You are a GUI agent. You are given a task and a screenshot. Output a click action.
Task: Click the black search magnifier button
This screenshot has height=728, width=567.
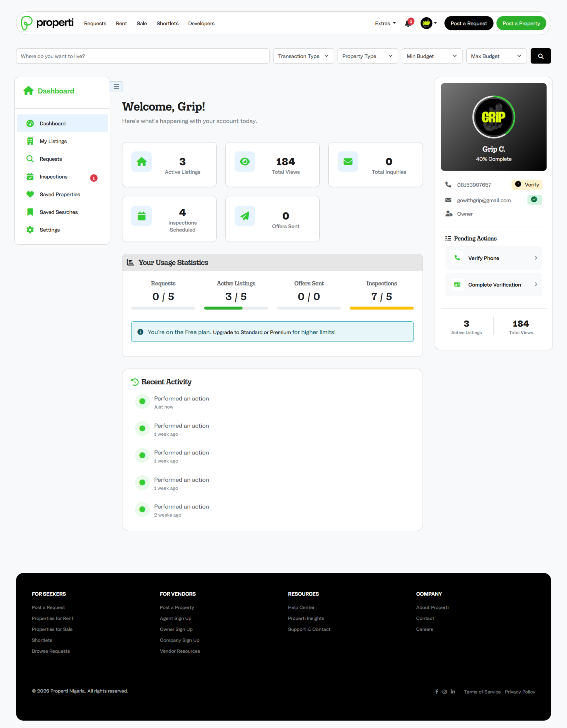(x=540, y=56)
